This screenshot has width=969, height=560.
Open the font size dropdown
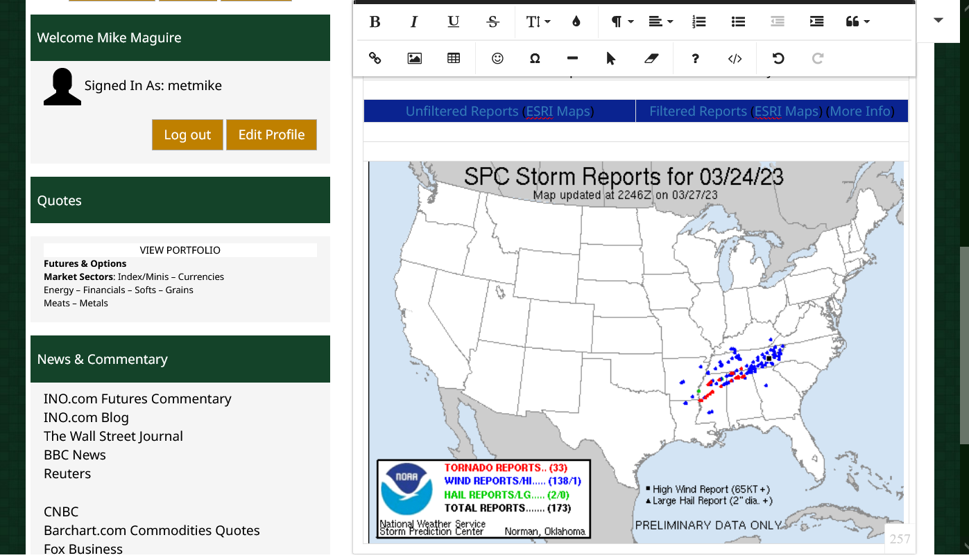(x=538, y=22)
